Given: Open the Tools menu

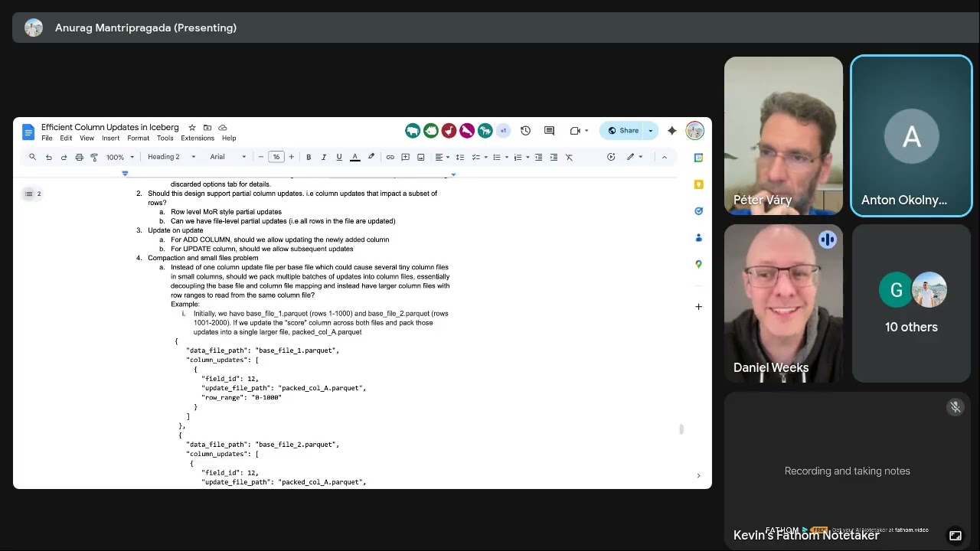Looking at the screenshot, I should coord(165,139).
